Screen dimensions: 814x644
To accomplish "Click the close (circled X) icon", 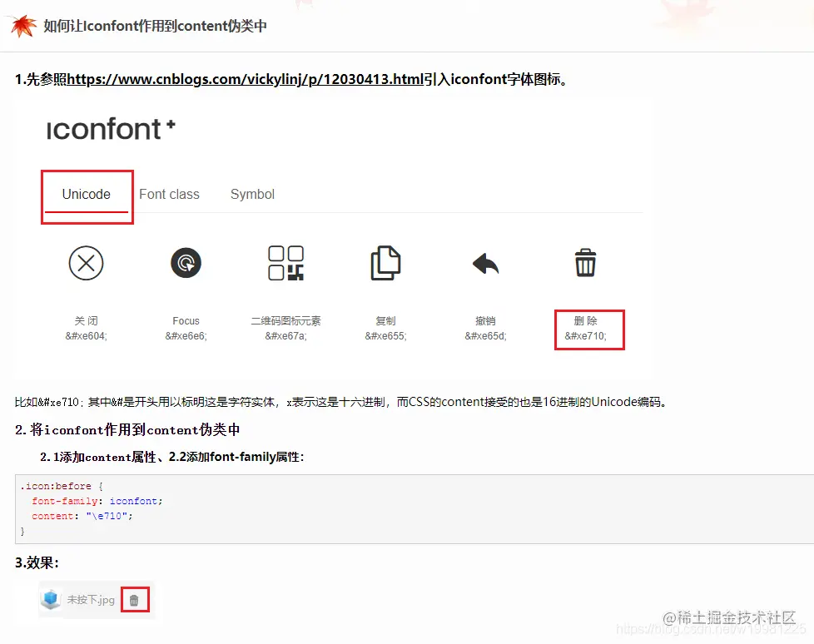I will (x=87, y=263).
